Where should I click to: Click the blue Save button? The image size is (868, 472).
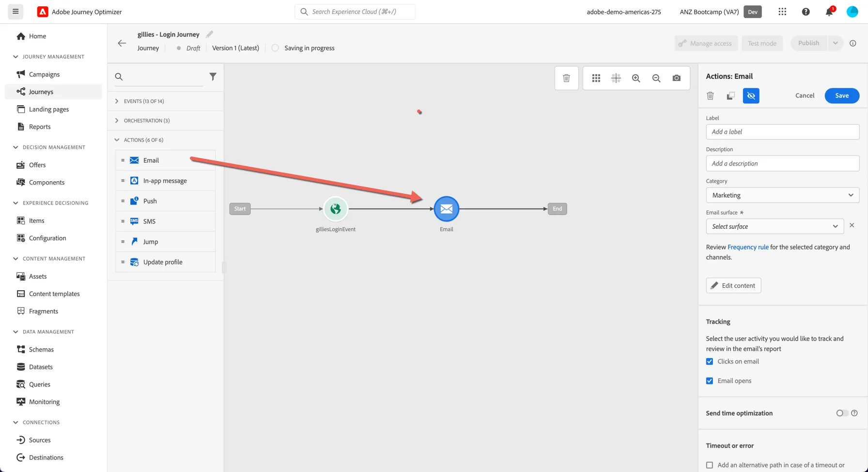842,95
